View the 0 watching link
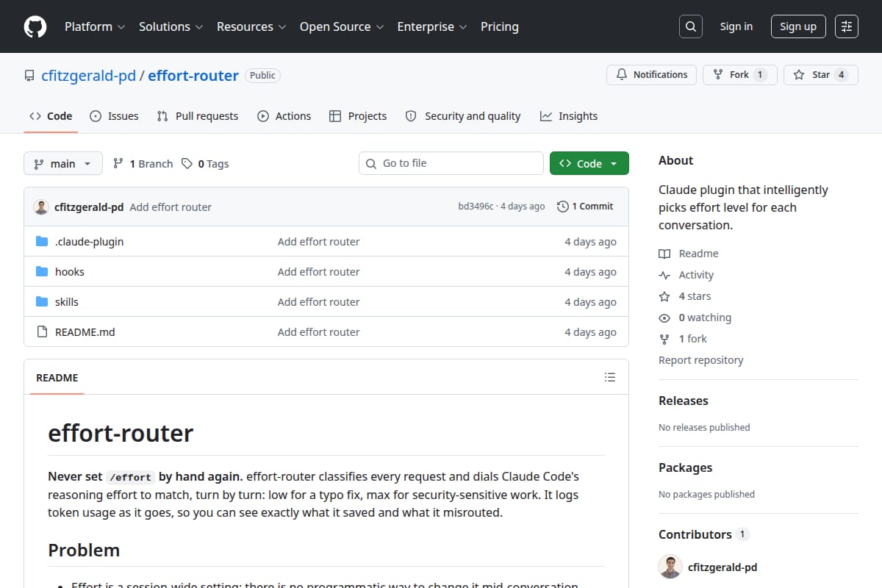Viewport: 882px width, 588px height. pos(695,318)
